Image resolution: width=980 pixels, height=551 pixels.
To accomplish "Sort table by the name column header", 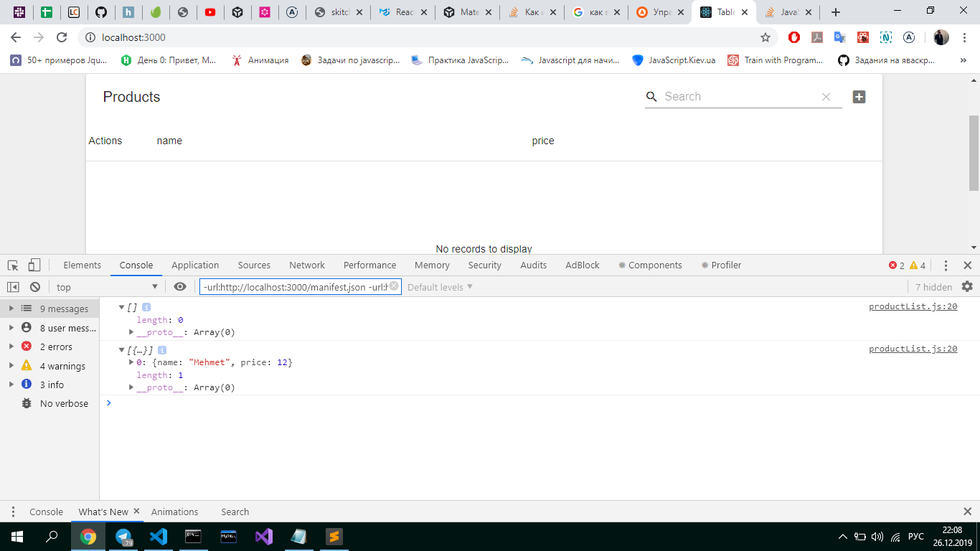I will (x=169, y=141).
